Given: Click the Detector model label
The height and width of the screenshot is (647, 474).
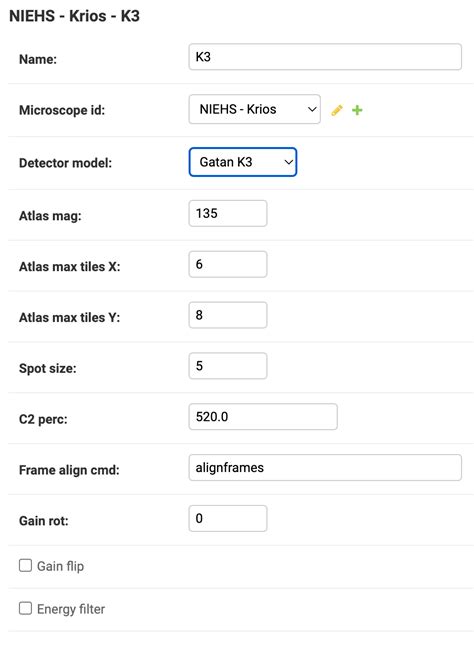Looking at the screenshot, I should (x=65, y=163).
